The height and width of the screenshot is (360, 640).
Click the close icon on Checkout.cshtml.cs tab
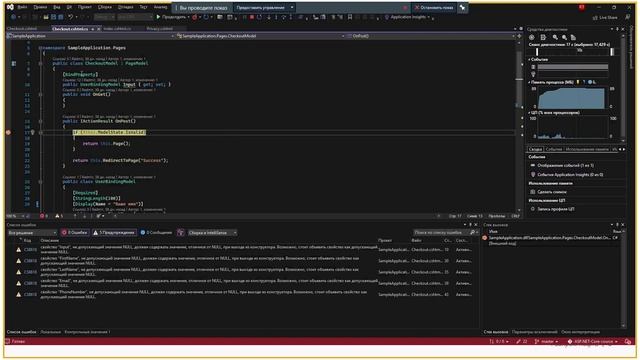tap(98, 29)
